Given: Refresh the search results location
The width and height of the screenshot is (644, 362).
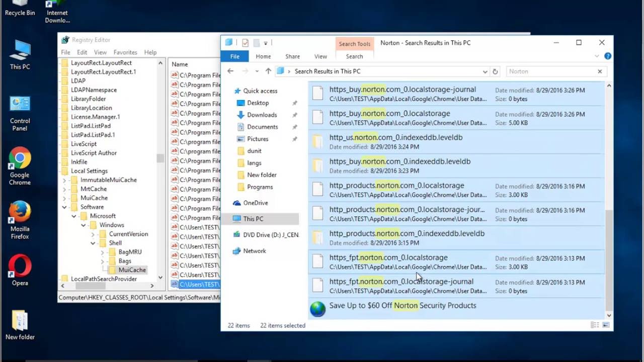Looking at the screenshot, I should click(x=495, y=71).
